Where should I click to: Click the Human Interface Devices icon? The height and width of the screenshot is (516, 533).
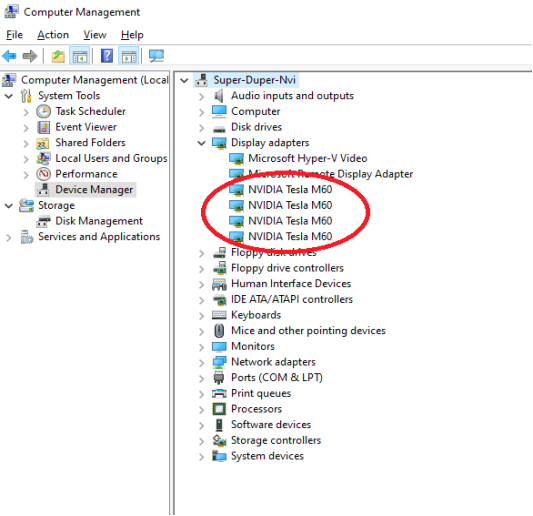(219, 284)
